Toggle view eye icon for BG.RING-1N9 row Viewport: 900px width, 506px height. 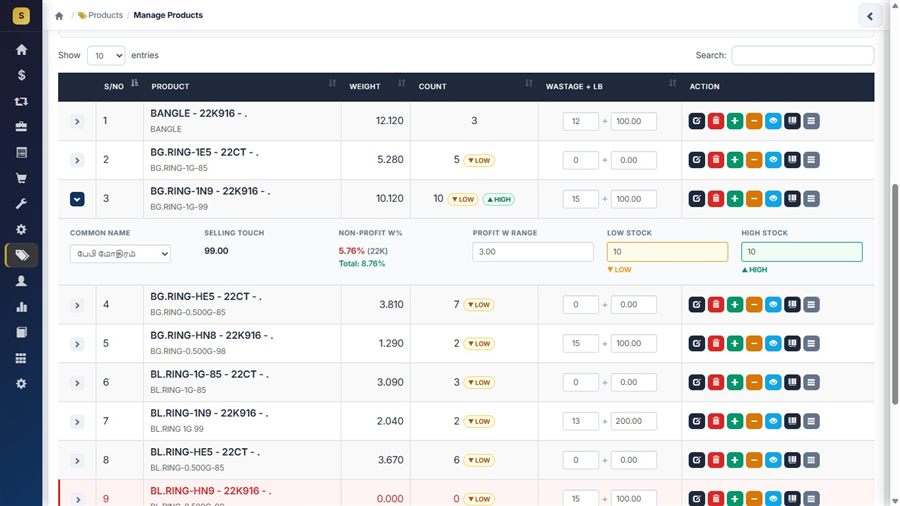(x=773, y=199)
